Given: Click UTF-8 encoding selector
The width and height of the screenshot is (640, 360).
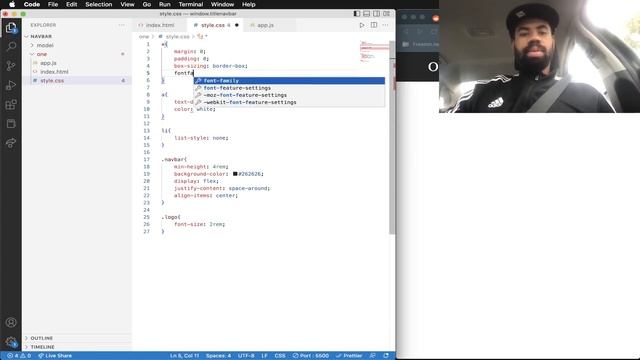Looking at the screenshot, I should 246,356.
